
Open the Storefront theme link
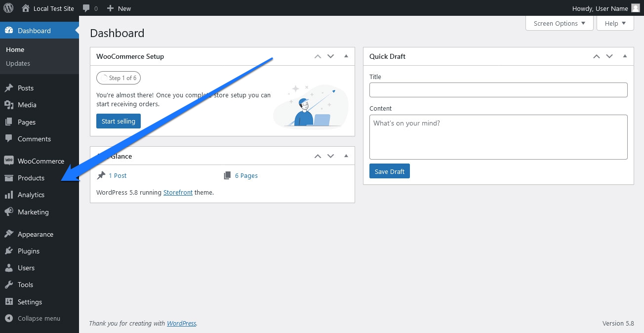pyautogui.click(x=178, y=192)
